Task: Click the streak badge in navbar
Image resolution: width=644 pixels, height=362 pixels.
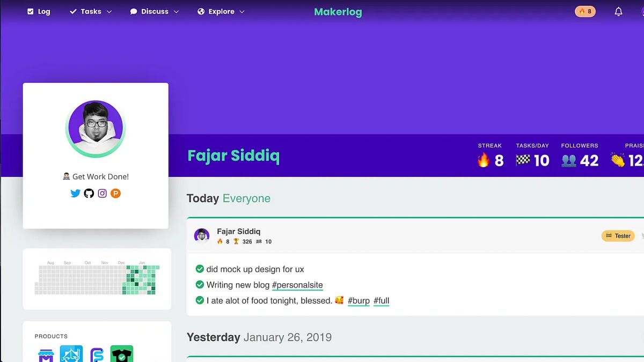Action: tap(585, 11)
